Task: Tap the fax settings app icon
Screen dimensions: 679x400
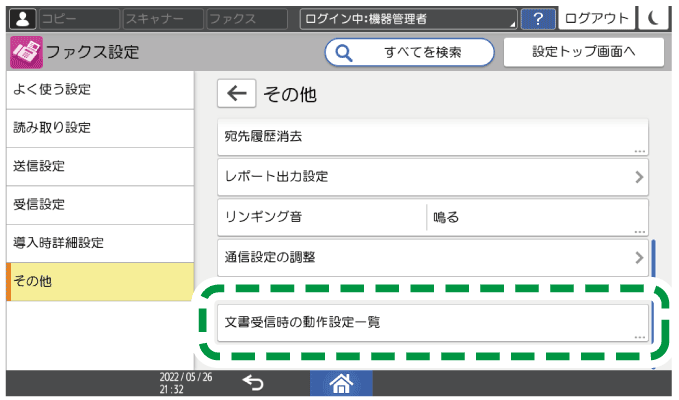Action: [26, 52]
